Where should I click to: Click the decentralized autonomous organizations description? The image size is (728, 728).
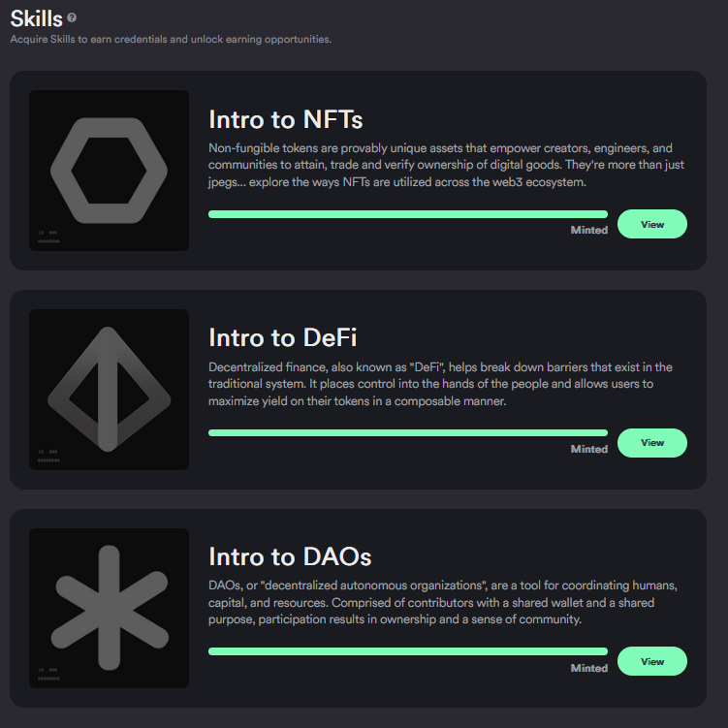tap(443, 603)
